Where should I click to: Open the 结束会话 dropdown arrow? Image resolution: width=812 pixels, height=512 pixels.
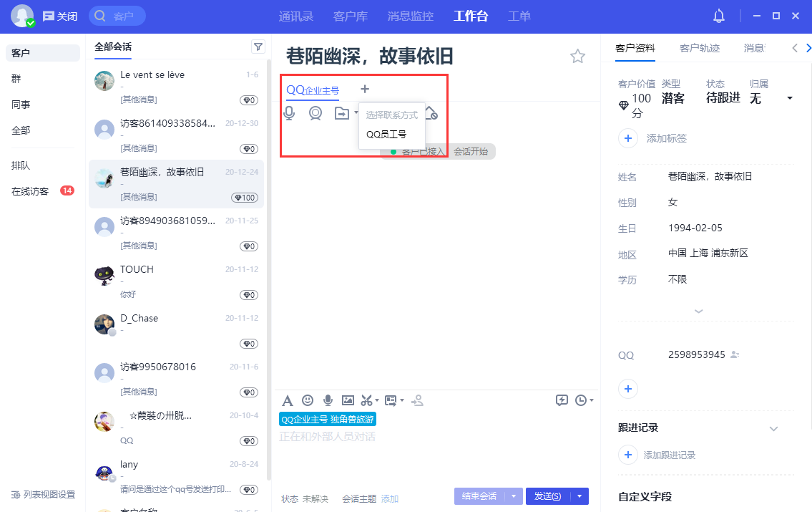[514, 496]
